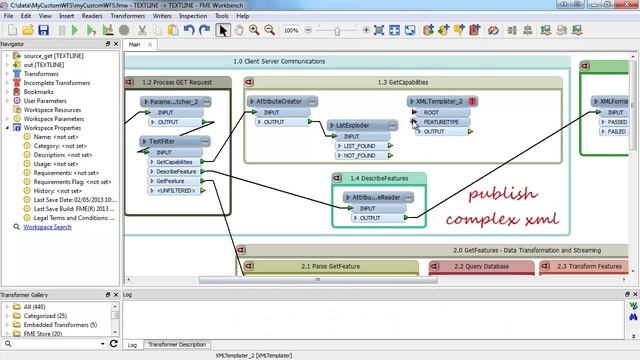
Task: Toggle the 2.0 GetFeatures bookmark collapse icon
Action: tap(241, 250)
